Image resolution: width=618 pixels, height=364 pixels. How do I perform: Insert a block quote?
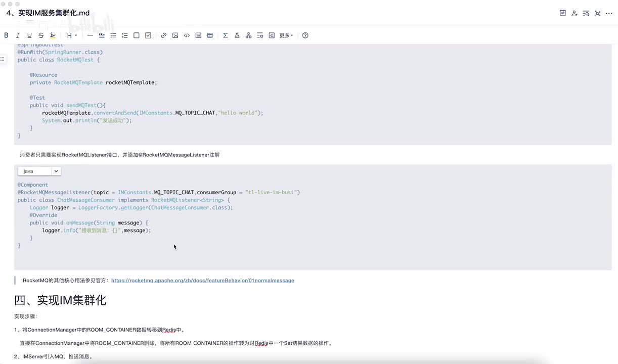[102, 35]
